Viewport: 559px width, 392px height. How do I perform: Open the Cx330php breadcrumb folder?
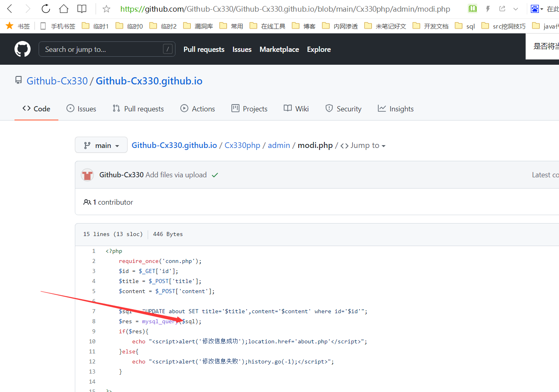242,145
